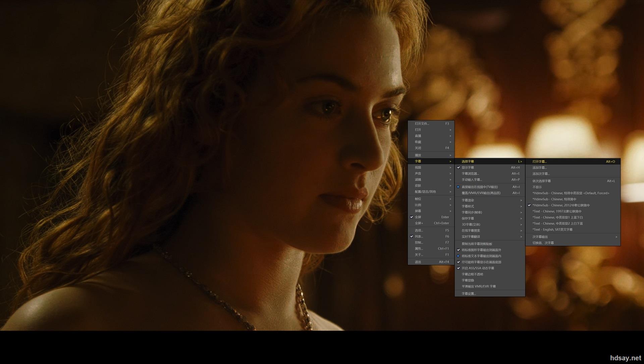The height and width of the screenshot is (364, 644).
Task: Toggle 开启 ASS/SSA 动态字幕 checkbox
Action: tap(490, 268)
